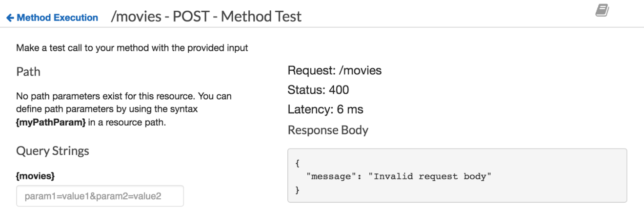Click the Query Strings heading
The width and height of the screenshot is (644, 212).
pyautogui.click(x=53, y=151)
